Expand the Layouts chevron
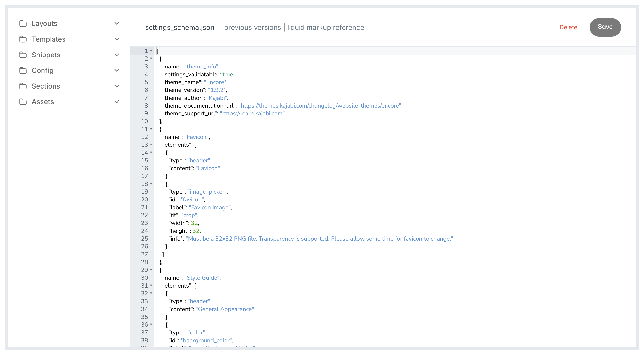 click(x=117, y=23)
